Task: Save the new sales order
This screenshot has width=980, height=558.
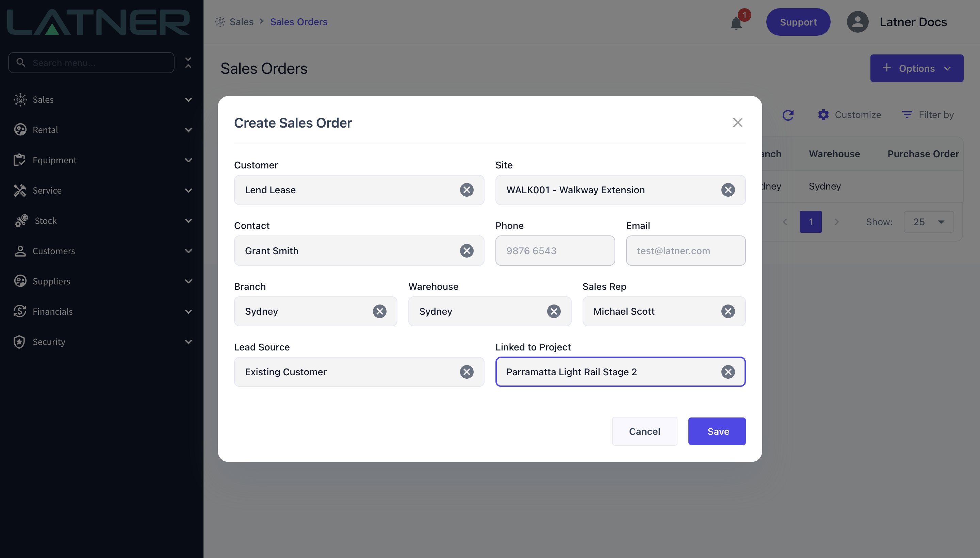Action: coord(717,431)
